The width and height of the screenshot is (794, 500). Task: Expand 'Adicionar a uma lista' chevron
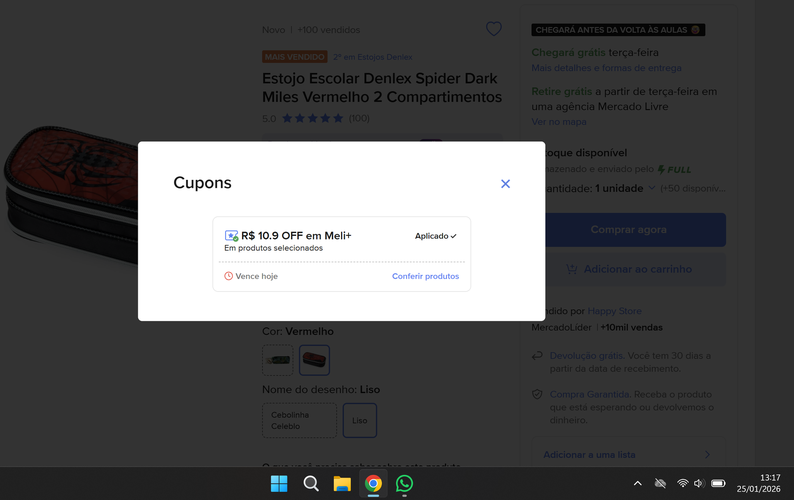coord(707,454)
